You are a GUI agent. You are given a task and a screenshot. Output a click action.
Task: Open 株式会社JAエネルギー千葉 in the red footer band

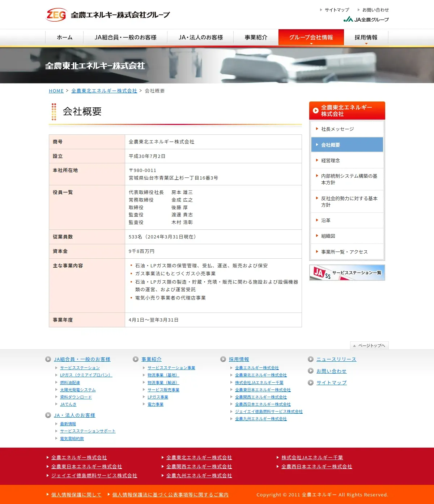(x=312, y=457)
